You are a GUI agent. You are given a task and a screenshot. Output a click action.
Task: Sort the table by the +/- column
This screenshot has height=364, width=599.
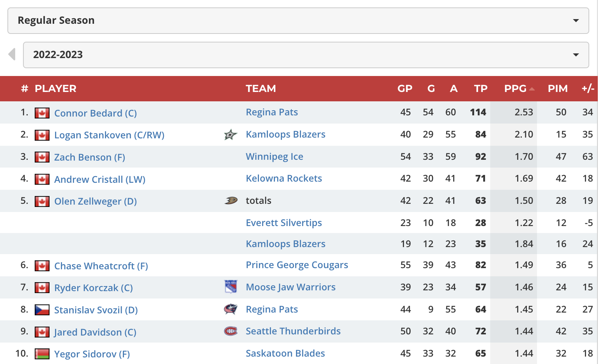point(588,88)
